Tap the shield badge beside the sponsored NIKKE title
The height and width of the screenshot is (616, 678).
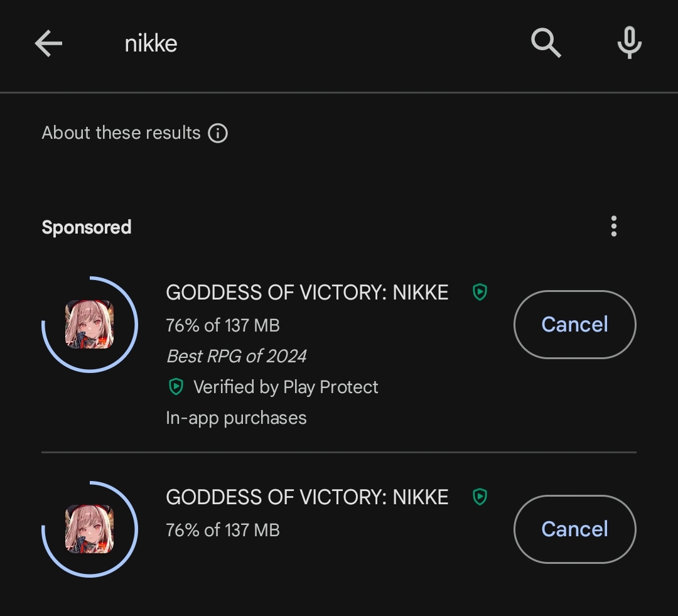point(480,292)
